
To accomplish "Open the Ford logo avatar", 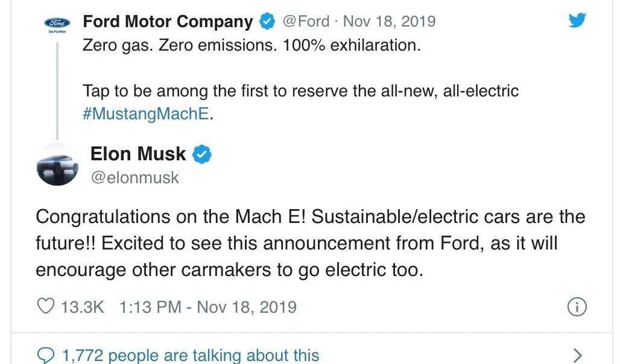I will click(57, 24).
